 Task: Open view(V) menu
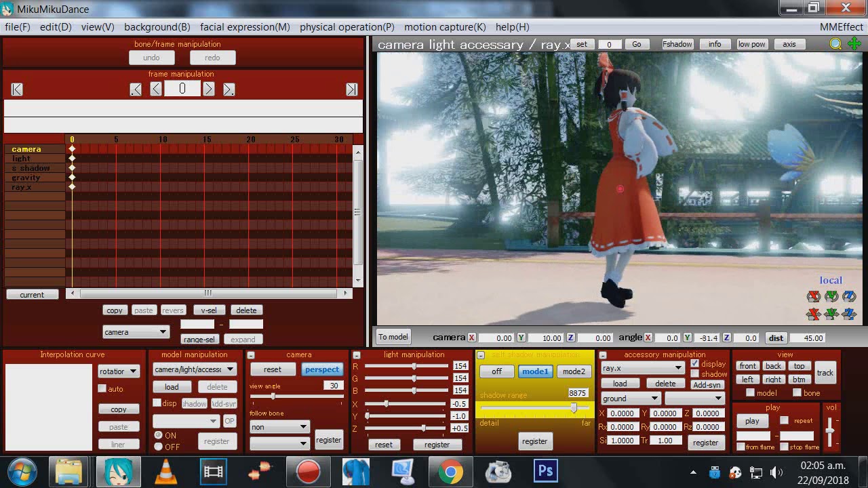(98, 27)
